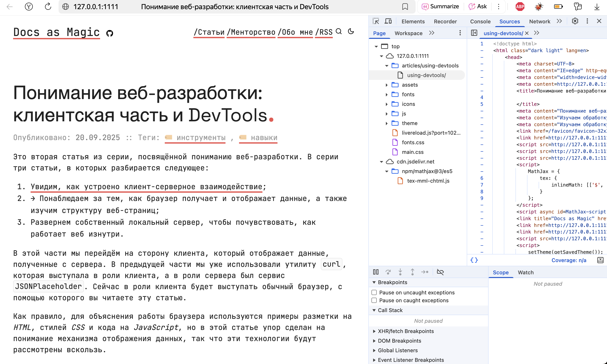The width and height of the screenshot is (607, 364).
Task: Deactivate breakpoints with crossed-out arrow icon
Action: [x=440, y=272]
